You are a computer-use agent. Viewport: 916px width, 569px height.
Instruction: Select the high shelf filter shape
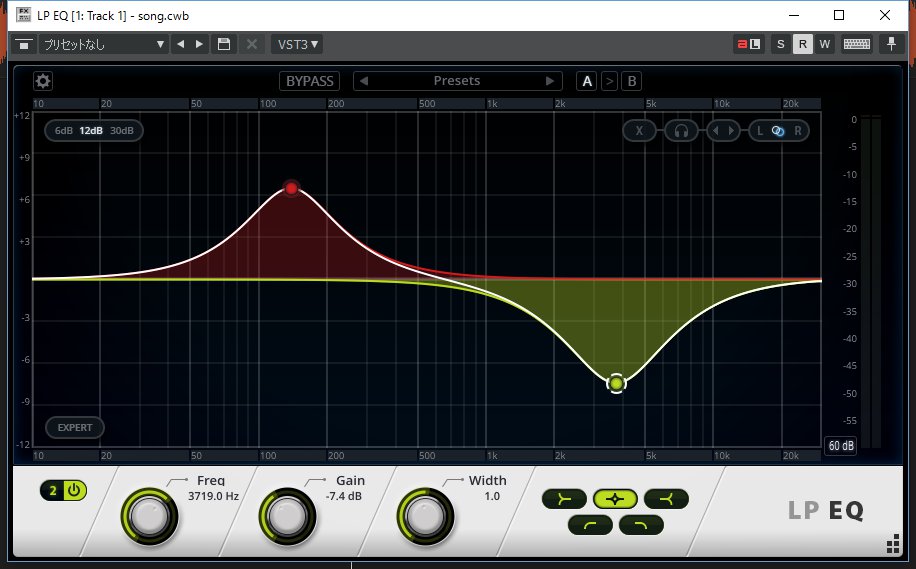point(665,498)
